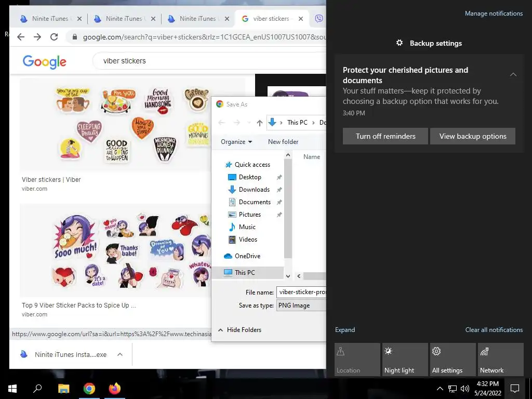The width and height of the screenshot is (532, 399).
Task: Click the pin icon next to Desktop
Action: pos(279,177)
